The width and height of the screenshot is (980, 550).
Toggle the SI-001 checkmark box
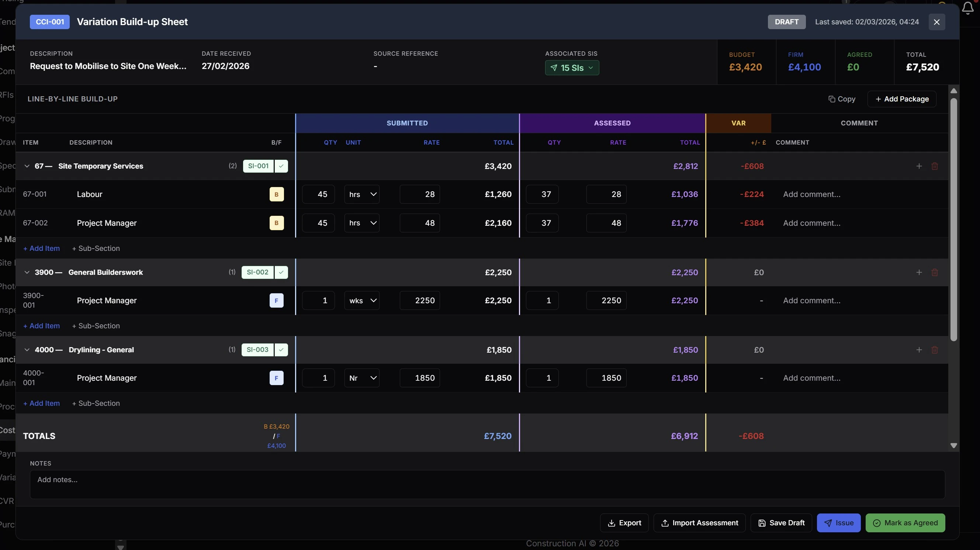point(281,166)
